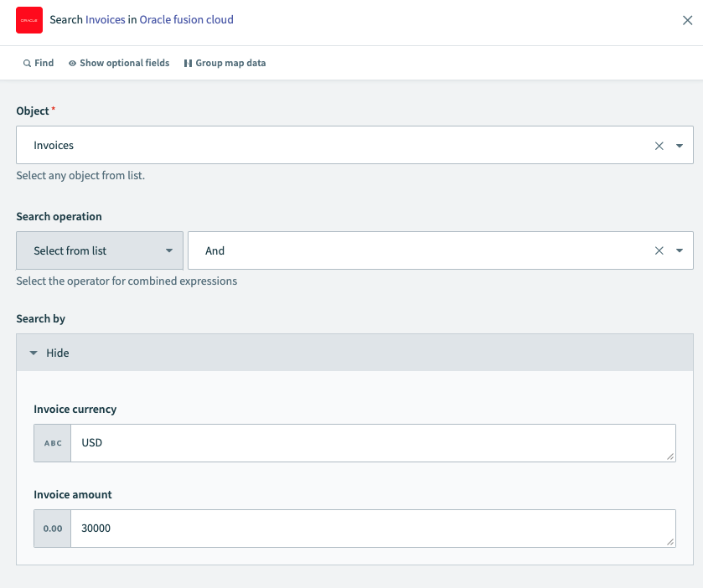Click the 0.00 number-type icon for Invoice amount
The height and width of the screenshot is (588, 703).
coord(51,528)
